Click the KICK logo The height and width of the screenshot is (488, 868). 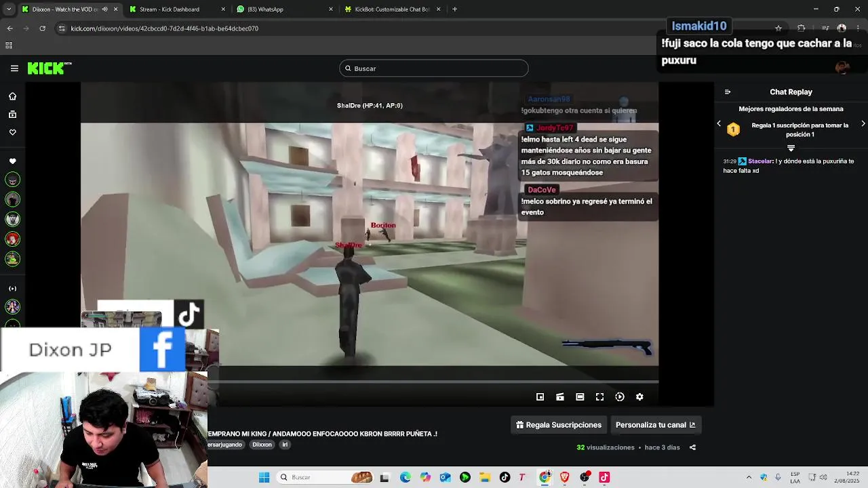(49, 68)
